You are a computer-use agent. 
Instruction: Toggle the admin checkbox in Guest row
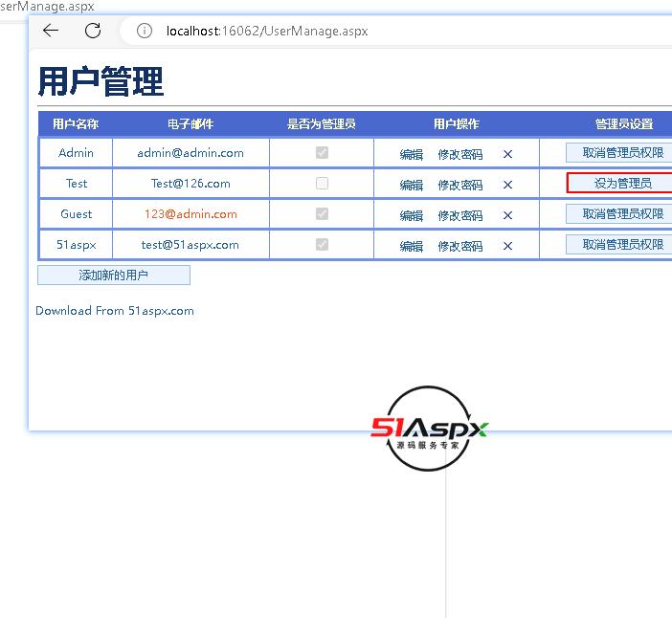(x=322, y=213)
